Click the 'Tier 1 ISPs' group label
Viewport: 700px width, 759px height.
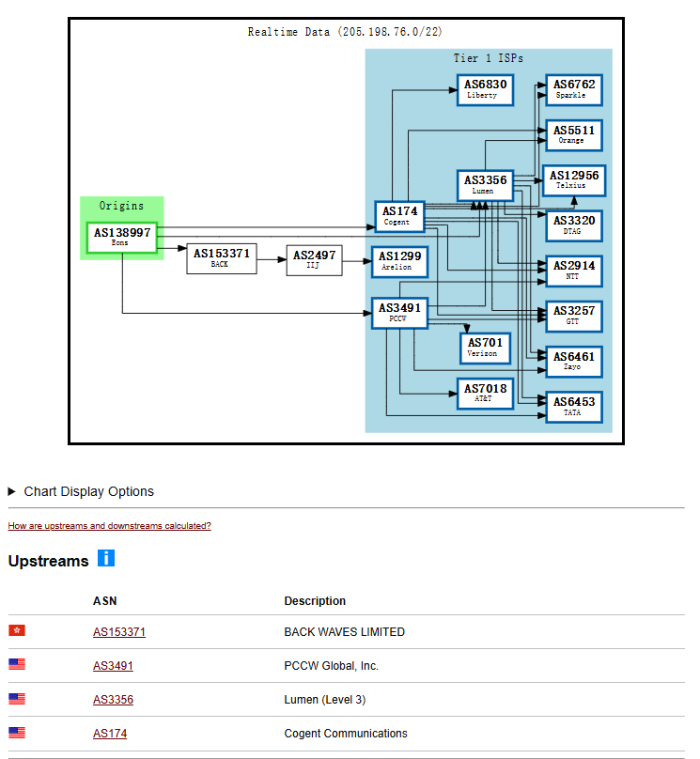tap(489, 58)
